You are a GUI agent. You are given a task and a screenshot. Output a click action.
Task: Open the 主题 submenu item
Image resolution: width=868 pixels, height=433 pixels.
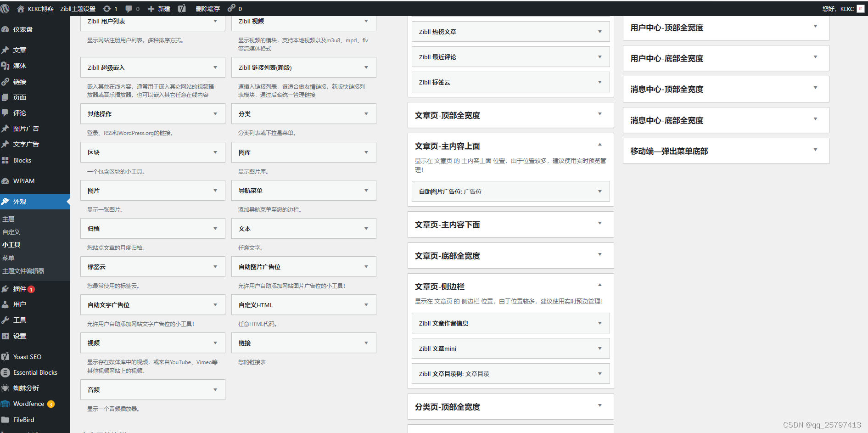8,219
